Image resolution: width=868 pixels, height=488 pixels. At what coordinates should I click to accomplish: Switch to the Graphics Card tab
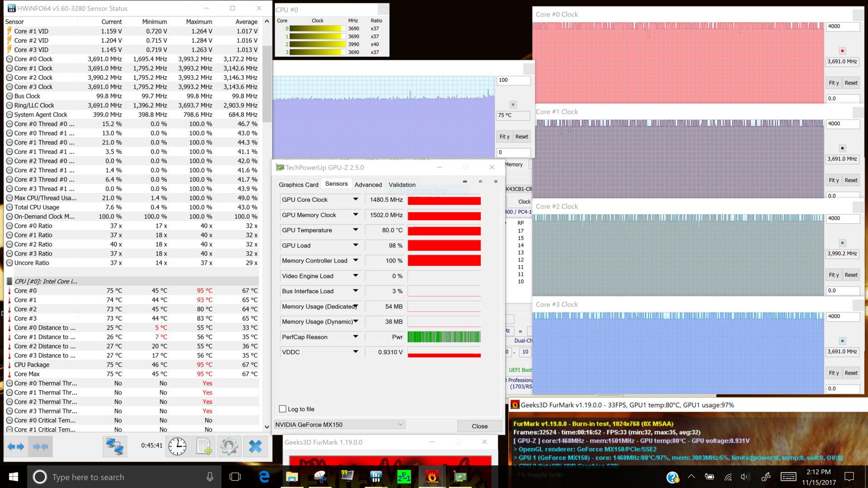pyautogui.click(x=298, y=185)
